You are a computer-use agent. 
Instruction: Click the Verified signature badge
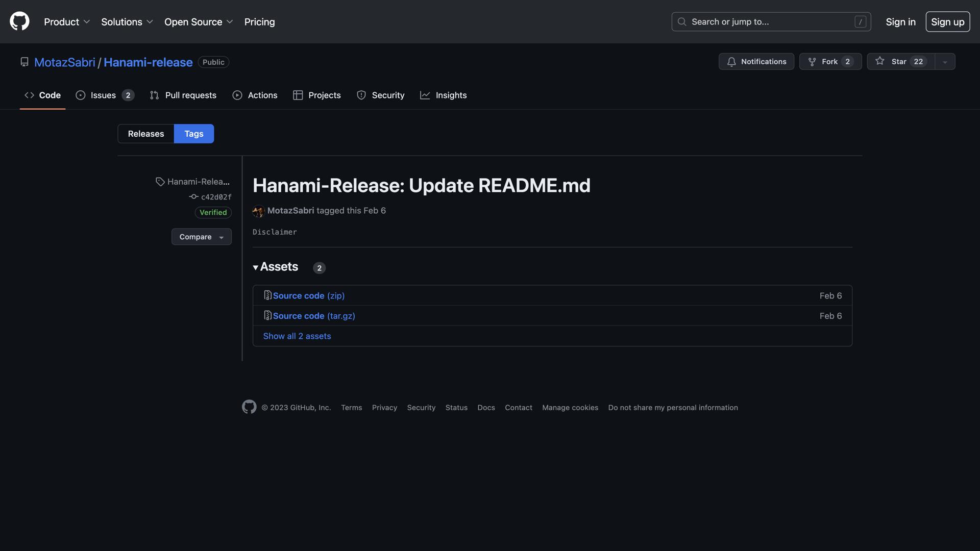pos(213,212)
